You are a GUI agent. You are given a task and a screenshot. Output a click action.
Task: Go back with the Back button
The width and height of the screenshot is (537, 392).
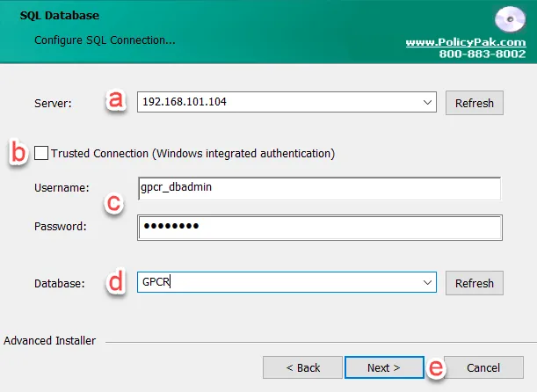pyautogui.click(x=303, y=367)
